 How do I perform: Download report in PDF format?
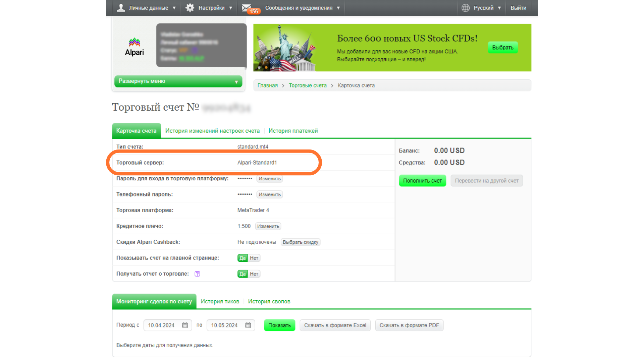click(409, 325)
